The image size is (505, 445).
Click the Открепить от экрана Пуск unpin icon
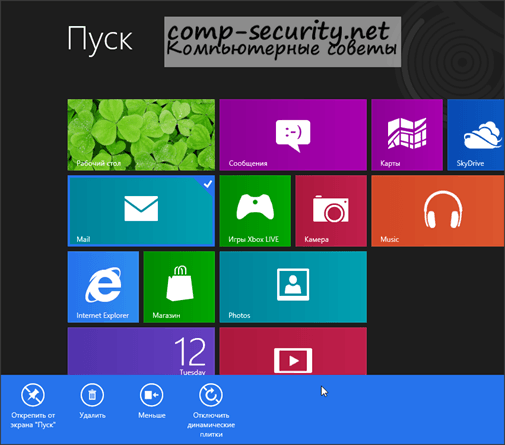coord(33,395)
